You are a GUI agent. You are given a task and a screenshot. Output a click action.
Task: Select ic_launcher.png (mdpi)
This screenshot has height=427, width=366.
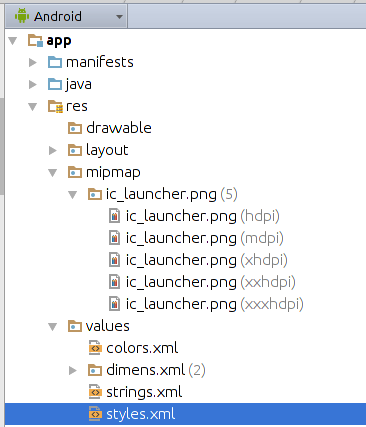pyautogui.click(x=205, y=238)
